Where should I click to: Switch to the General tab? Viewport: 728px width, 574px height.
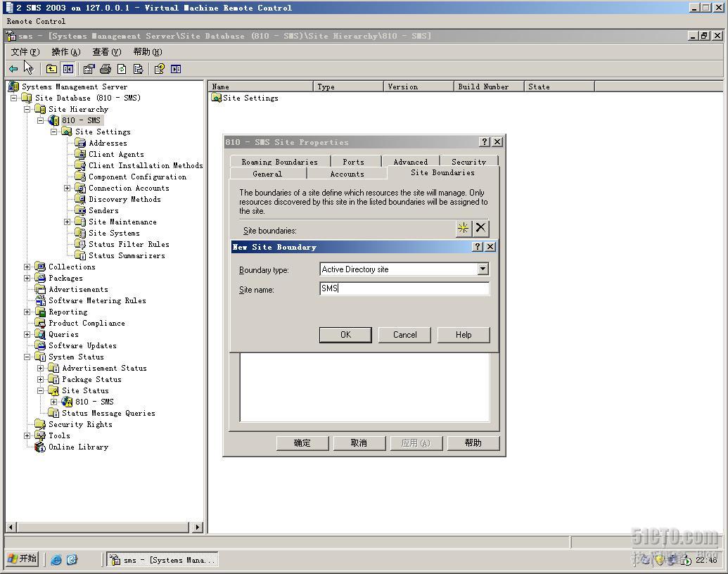267,173
